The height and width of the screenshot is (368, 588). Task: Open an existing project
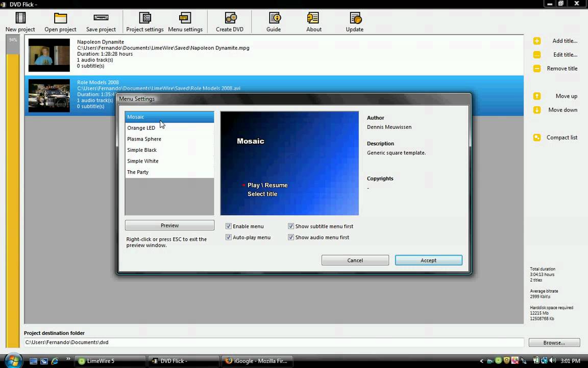pos(60,21)
